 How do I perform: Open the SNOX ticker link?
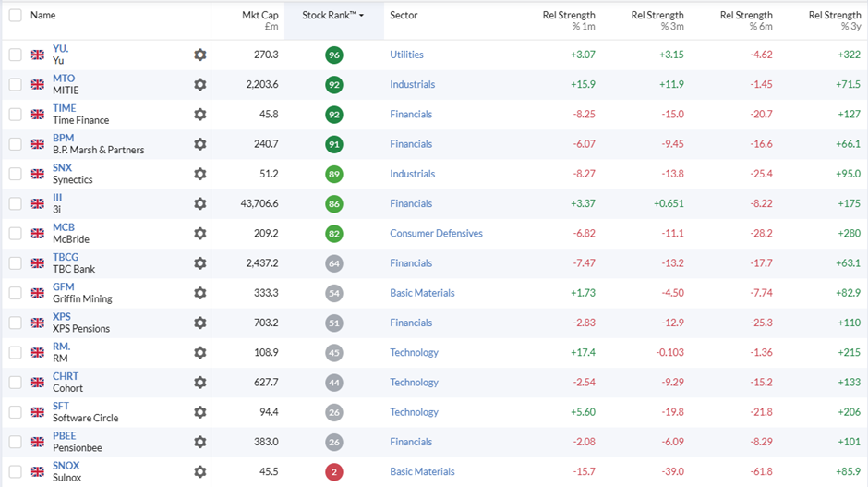66,466
